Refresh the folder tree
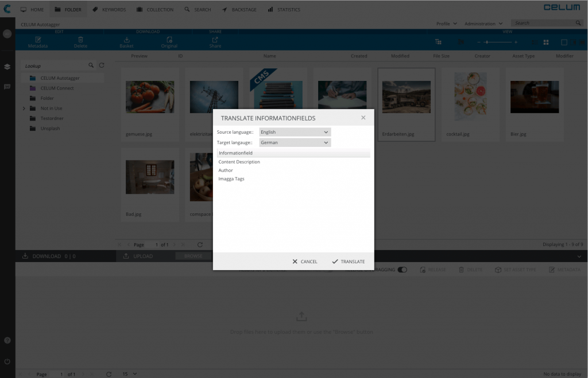This screenshot has height=378, width=588. tap(102, 66)
